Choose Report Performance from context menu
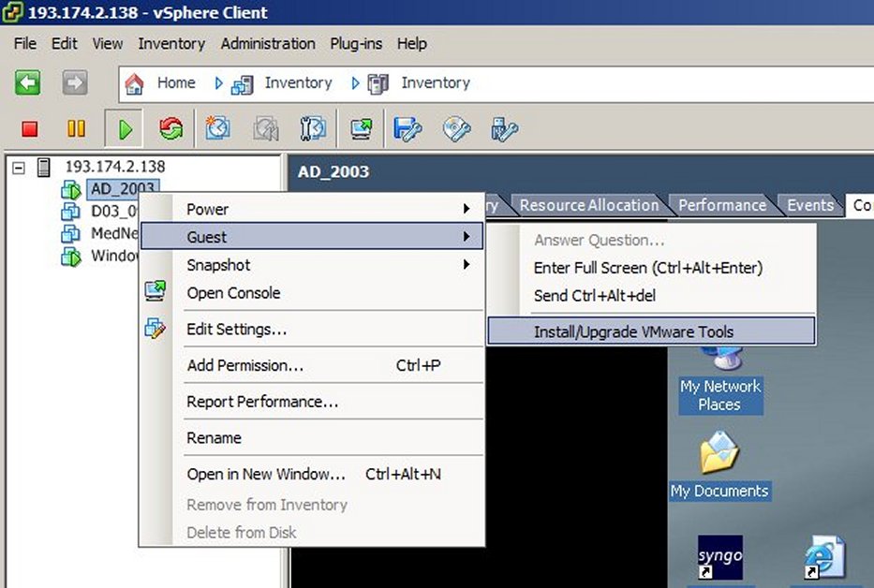 coord(312,402)
